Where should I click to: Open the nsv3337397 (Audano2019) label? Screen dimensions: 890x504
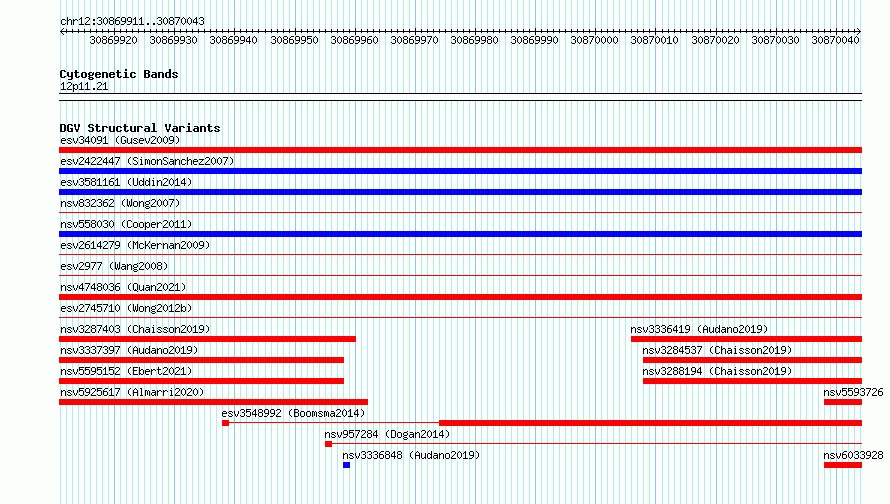pyautogui.click(x=129, y=350)
